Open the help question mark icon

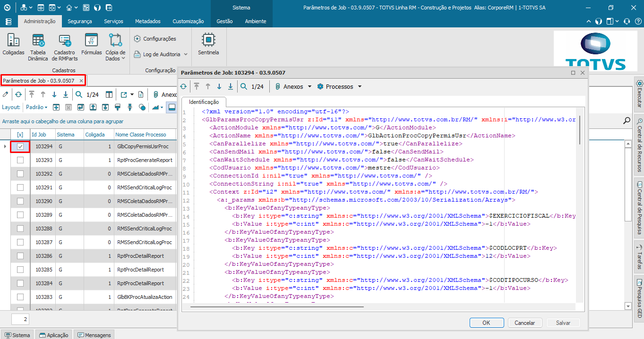tap(637, 21)
